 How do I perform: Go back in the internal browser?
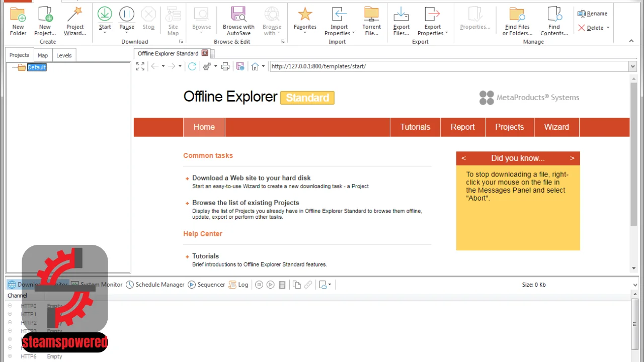[154, 66]
